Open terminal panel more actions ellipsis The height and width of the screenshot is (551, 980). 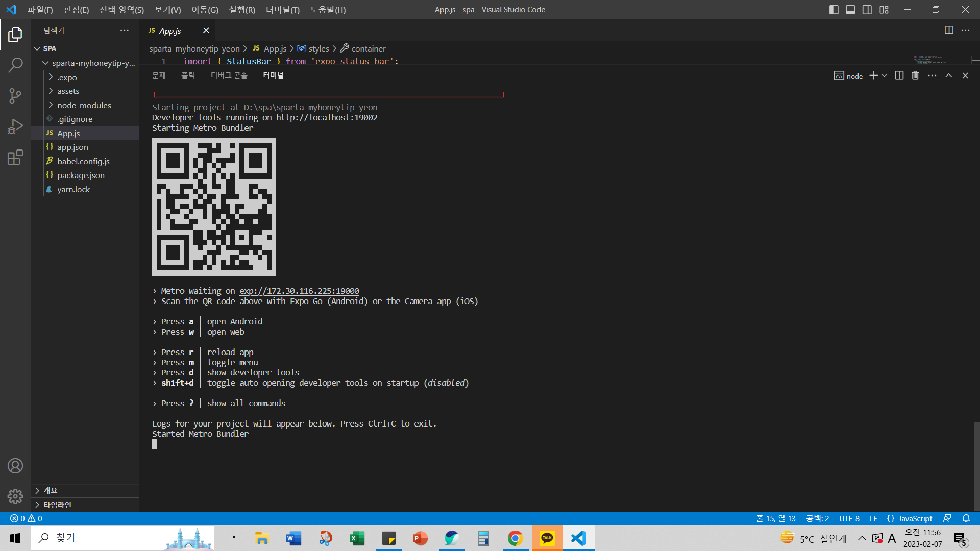(932, 76)
